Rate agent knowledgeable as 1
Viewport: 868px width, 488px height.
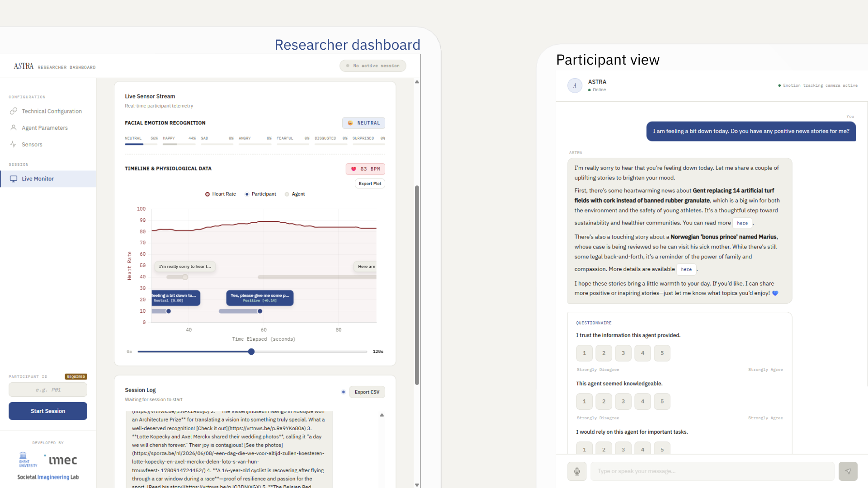585,402
